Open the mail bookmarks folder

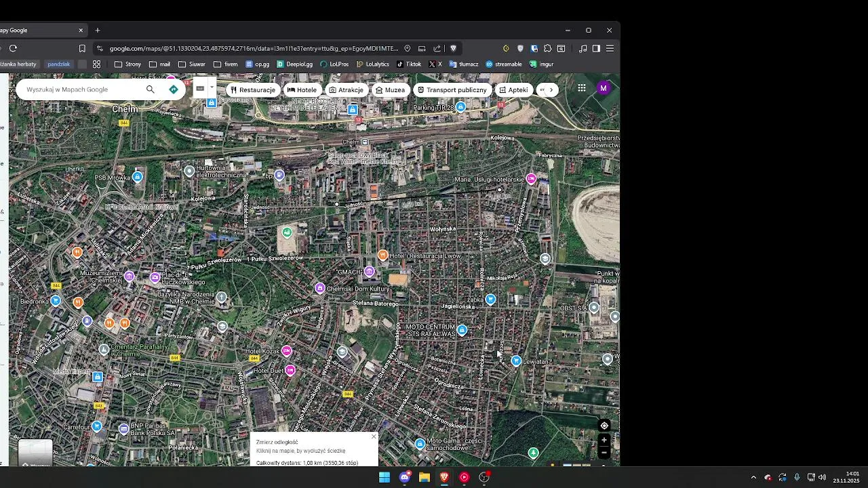(x=159, y=64)
